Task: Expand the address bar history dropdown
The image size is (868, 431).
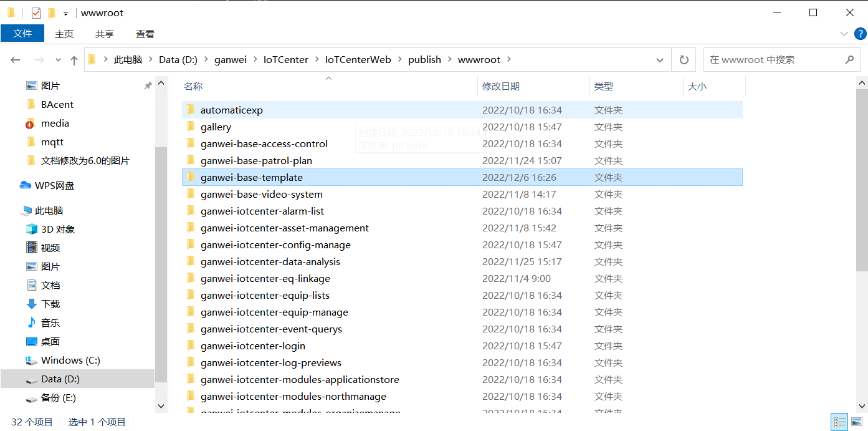Action: click(660, 60)
